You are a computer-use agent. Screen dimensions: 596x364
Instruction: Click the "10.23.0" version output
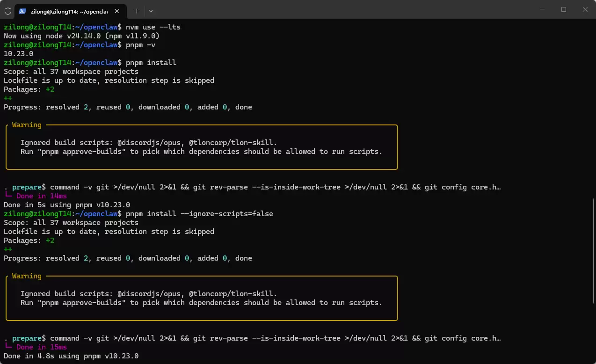point(18,54)
